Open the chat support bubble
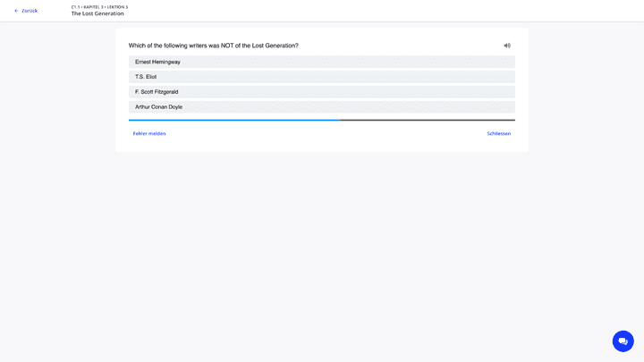This screenshot has height=362, width=644. click(x=623, y=341)
